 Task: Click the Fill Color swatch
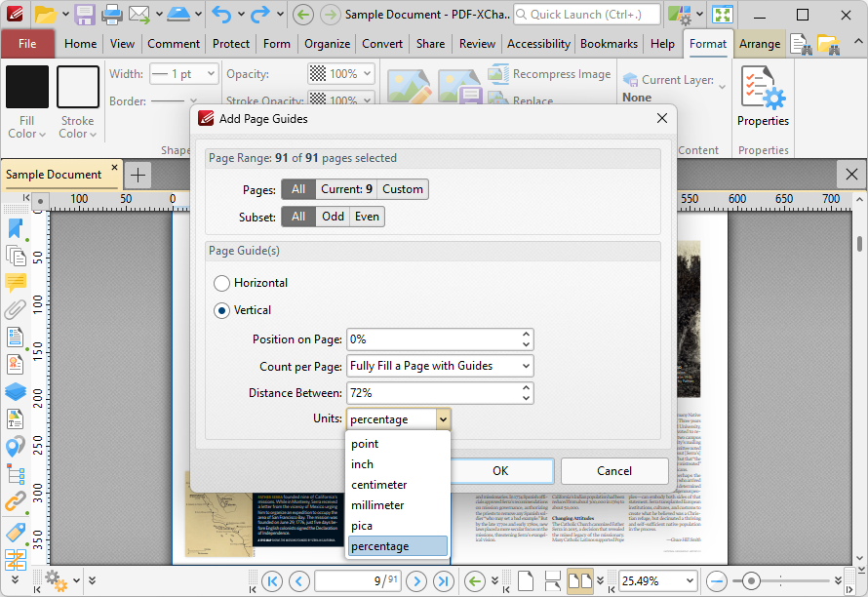point(26,88)
